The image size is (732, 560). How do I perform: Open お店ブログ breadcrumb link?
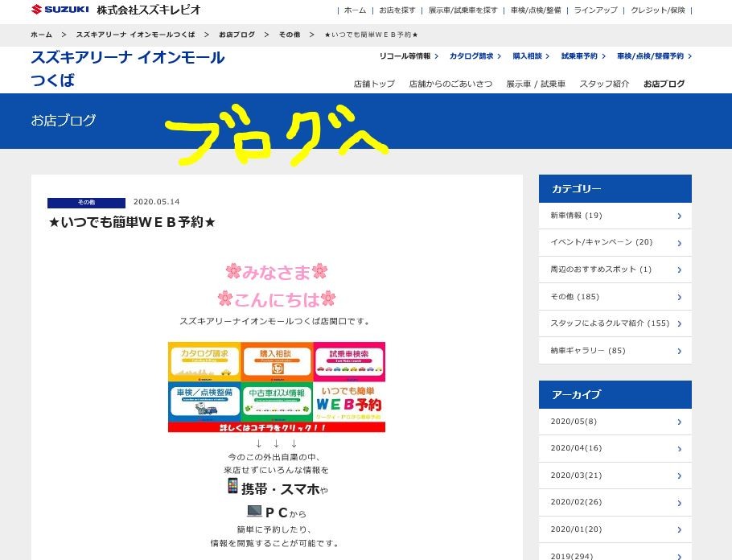(x=236, y=35)
